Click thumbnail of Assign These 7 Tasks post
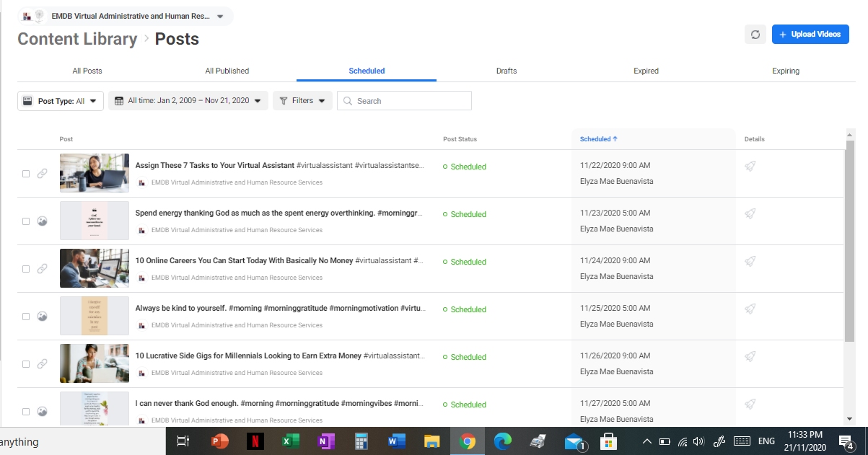 [95, 173]
